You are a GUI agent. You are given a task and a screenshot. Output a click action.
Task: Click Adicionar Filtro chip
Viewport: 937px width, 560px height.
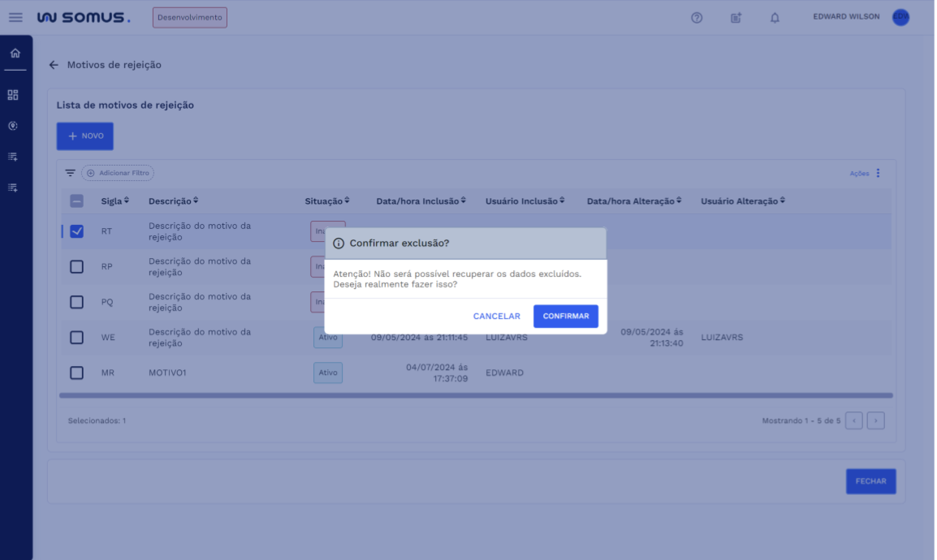(118, 173)
